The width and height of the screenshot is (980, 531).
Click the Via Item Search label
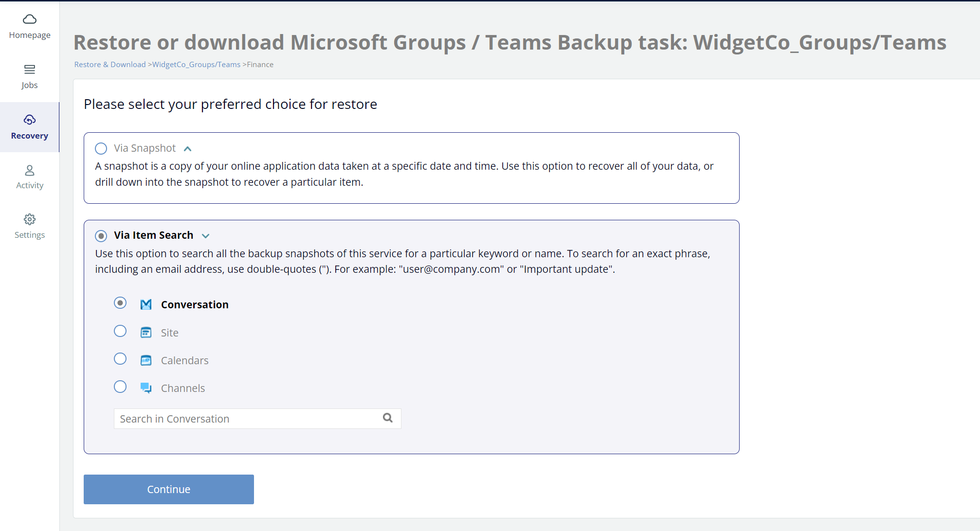[x=153, y=235]
